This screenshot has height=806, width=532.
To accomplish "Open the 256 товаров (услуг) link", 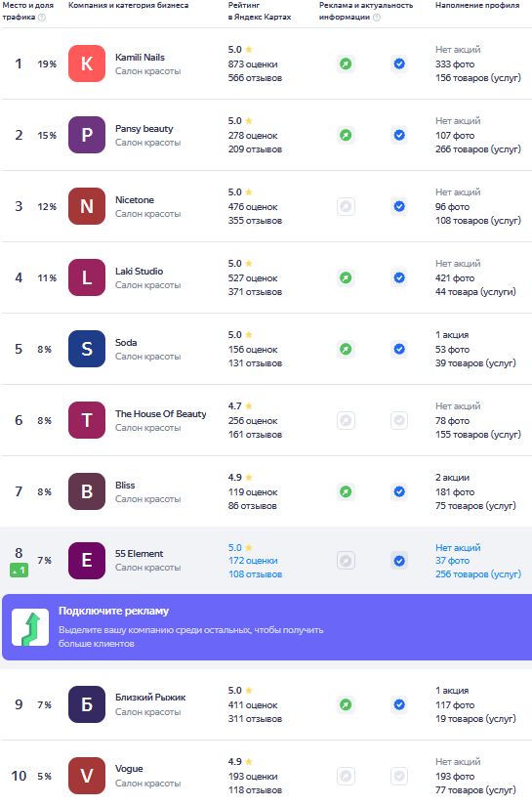I will pos(478,574).
